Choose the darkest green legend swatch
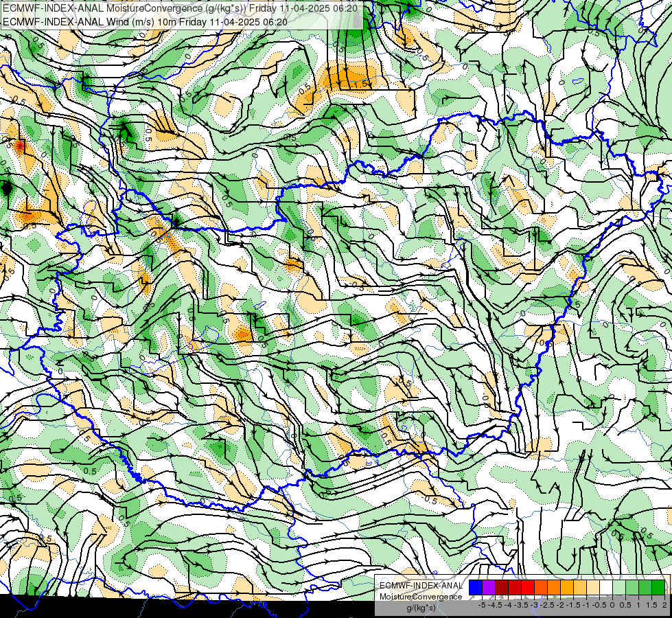The width and height of the screenshot is (672, 618). tap(658, 587)
